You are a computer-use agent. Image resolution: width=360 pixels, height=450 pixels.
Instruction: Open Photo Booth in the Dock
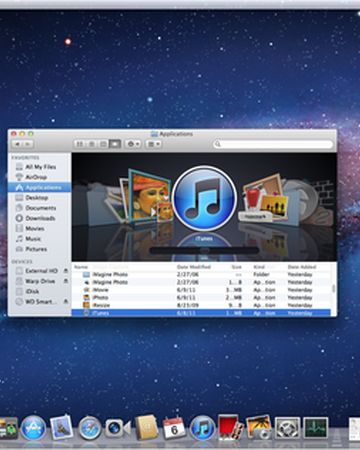tap(231, 427)
